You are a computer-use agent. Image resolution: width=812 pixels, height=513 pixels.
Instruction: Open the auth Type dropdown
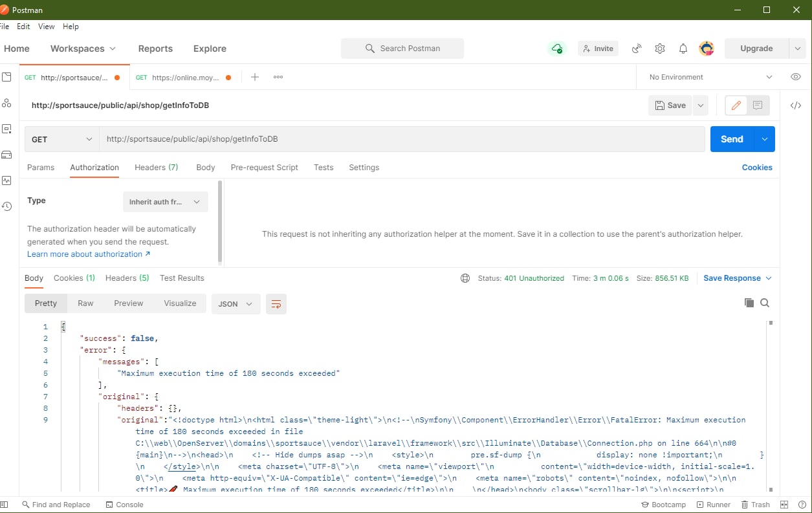166,202
